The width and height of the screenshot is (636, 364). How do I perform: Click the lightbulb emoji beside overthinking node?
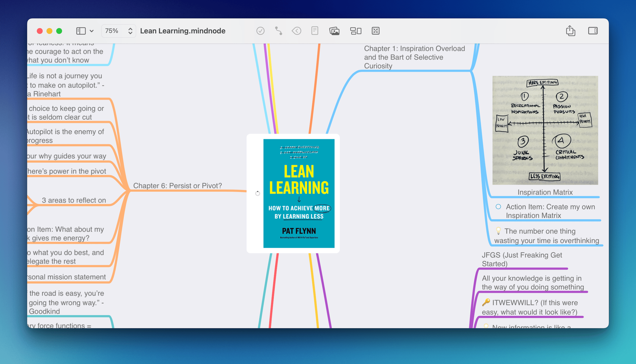pos(498,231)
